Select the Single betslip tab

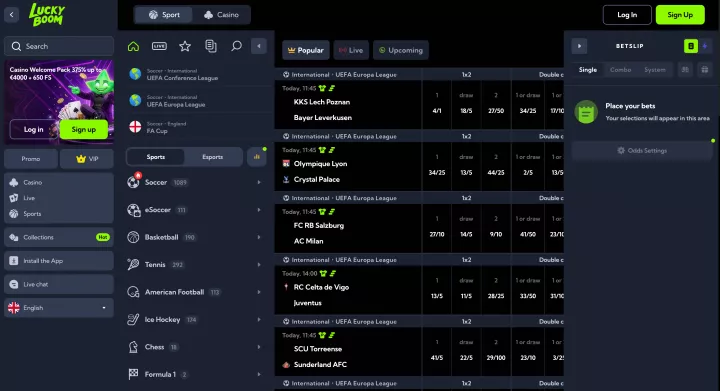coord(588,70)
